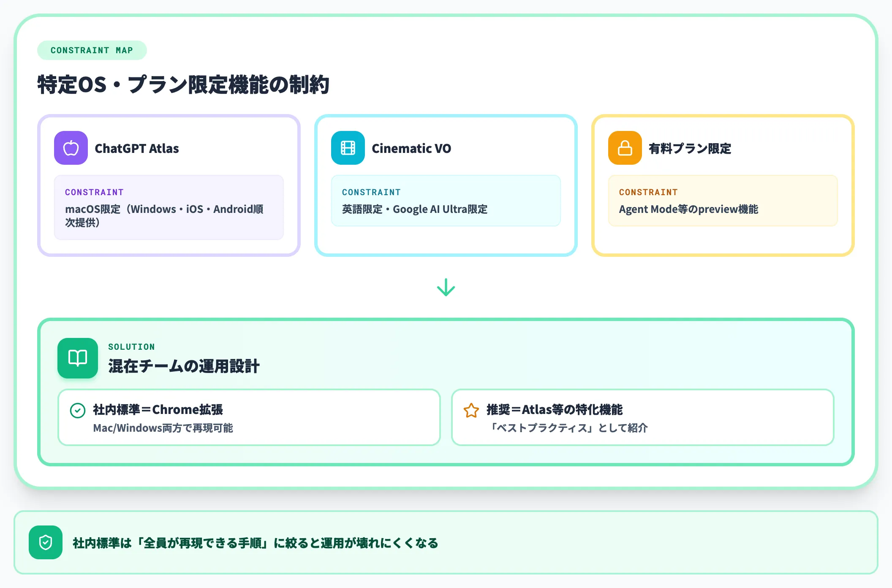Screen dimensions: 892x588
Task: Click the purple CONSTRAINT label under ChatGPT Atlas
Action: coord(95,192)
